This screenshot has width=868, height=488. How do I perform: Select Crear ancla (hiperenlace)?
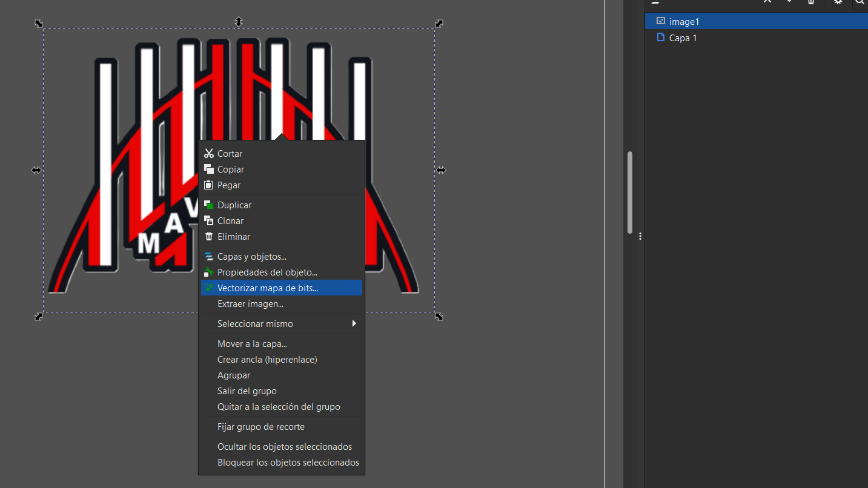coord(282,360)
